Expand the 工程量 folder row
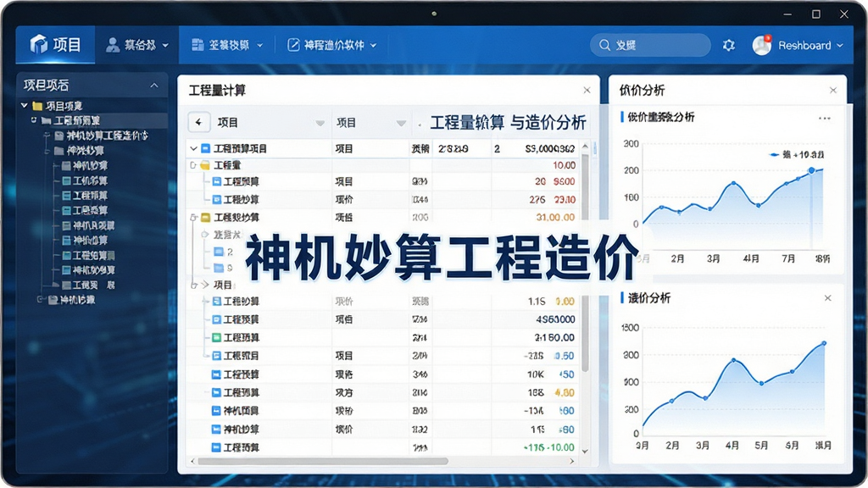 click(193, 165)
